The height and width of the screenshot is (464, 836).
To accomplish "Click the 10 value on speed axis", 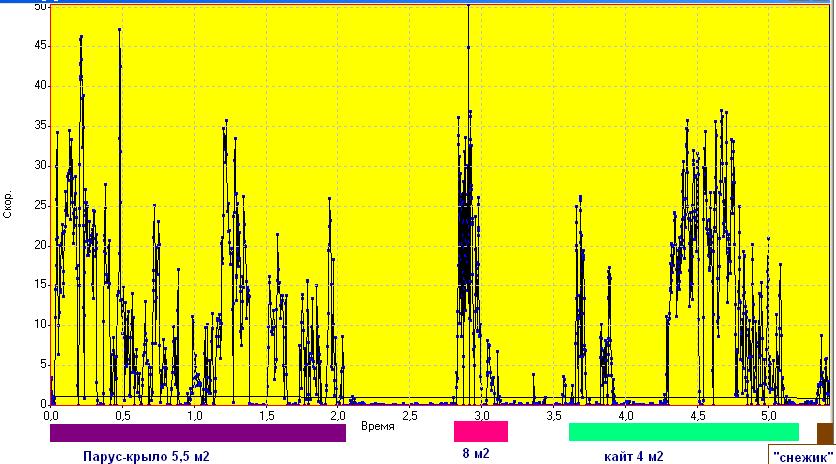I will pos(40,324).
